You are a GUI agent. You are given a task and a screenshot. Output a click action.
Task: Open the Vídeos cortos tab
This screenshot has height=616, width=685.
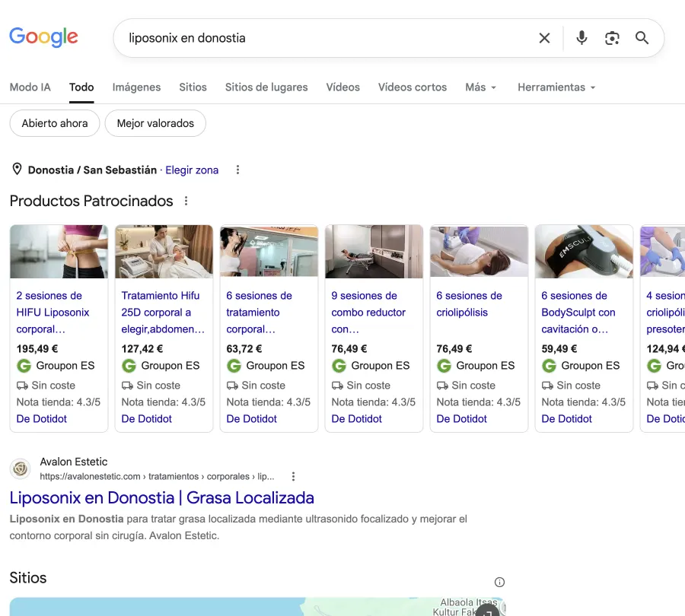413,87
